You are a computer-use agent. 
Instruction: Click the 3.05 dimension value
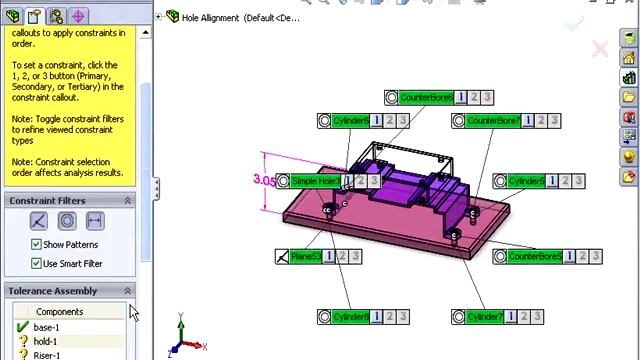point(264,180)
